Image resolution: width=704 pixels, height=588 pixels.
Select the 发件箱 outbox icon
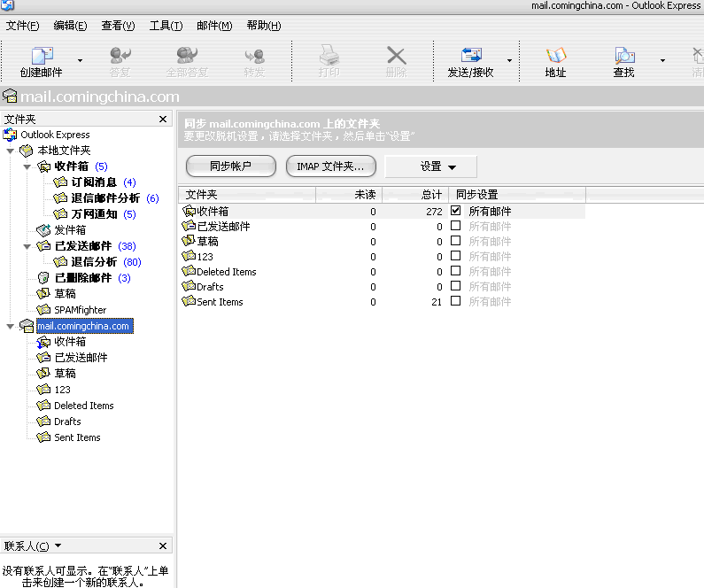[x=43, y=230]
